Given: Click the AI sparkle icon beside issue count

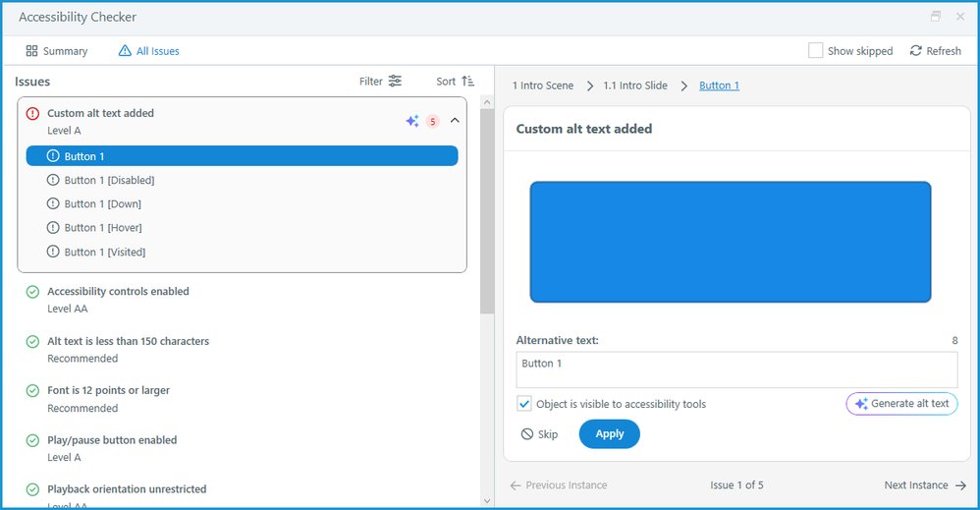Looking at the screenshot, I should click(x=412, y=121).
